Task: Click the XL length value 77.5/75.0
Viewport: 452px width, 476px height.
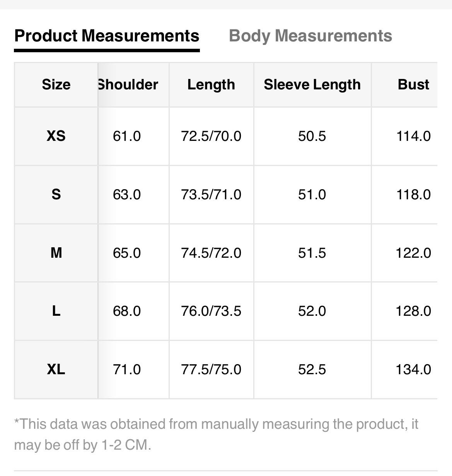Action: point(211,369)
